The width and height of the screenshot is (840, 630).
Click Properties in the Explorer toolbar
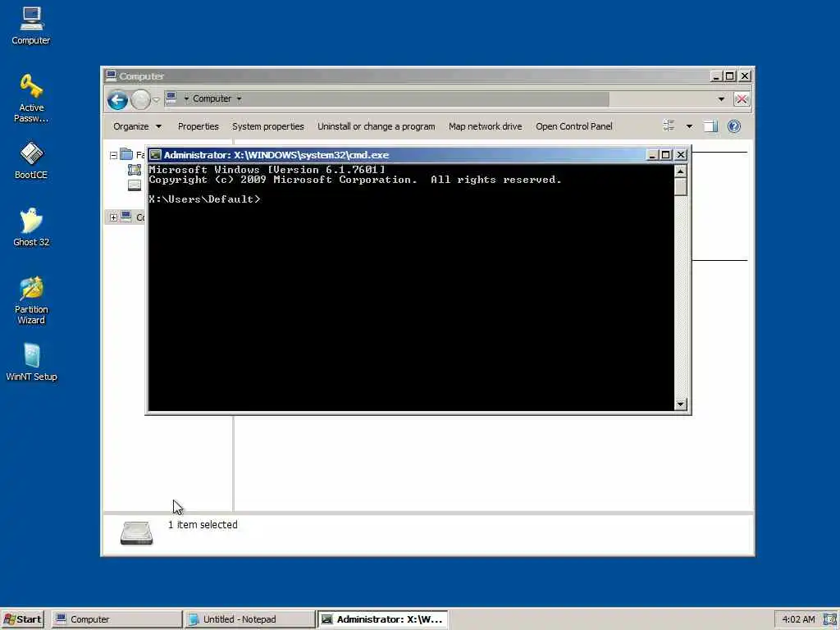coord(199,126)
